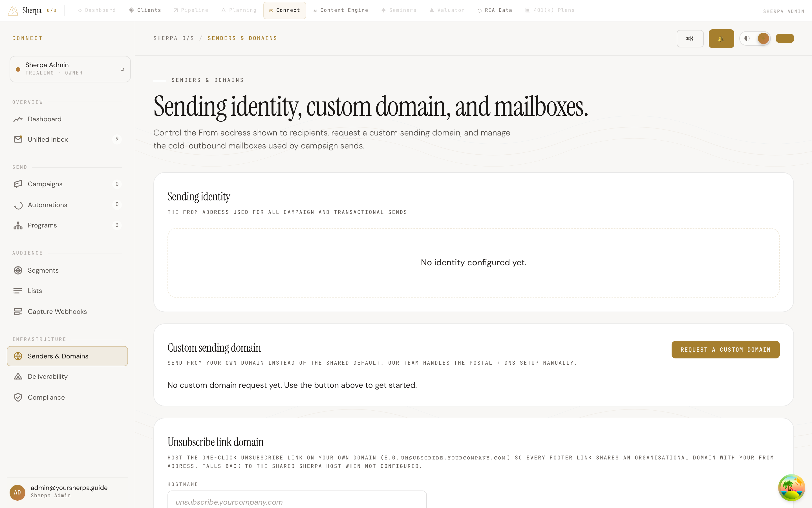Open the RIA Data tab

[x=495, y=10]
